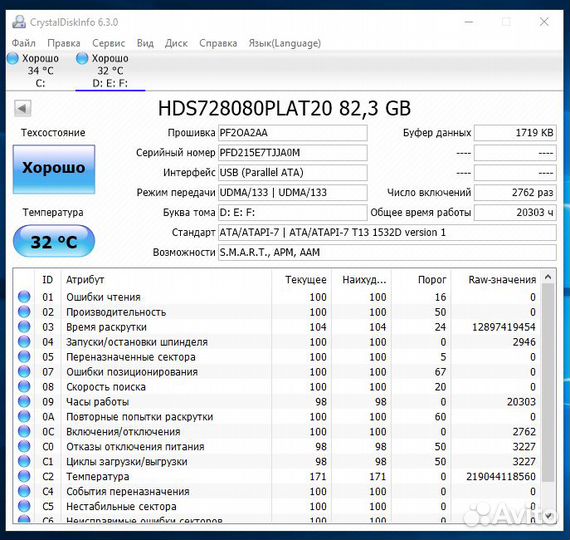This screenshot has height=540, width=570.
Task: Select the Температура attribute row text
Action: (97, 476)
